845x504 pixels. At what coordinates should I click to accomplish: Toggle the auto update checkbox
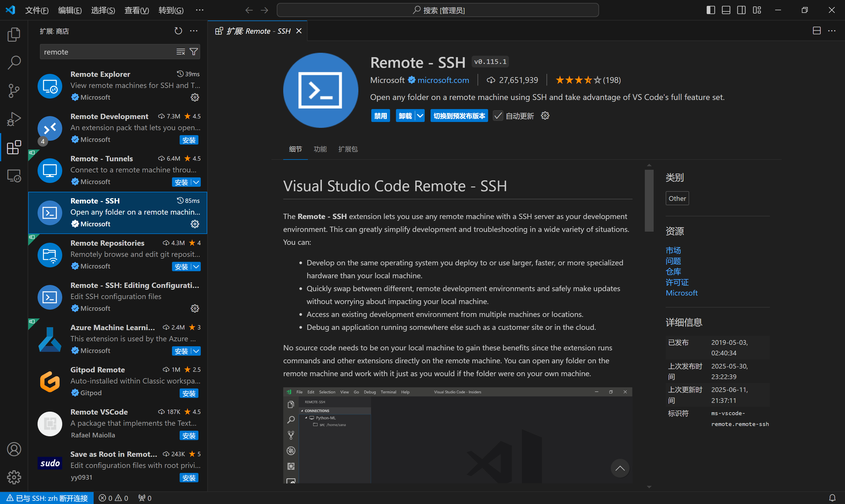tap(497, 116)
